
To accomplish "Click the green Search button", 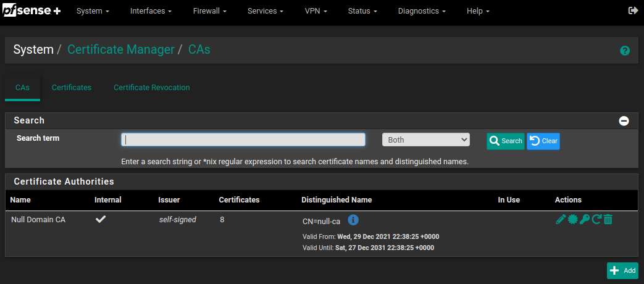I will click(x=506, y=141).
